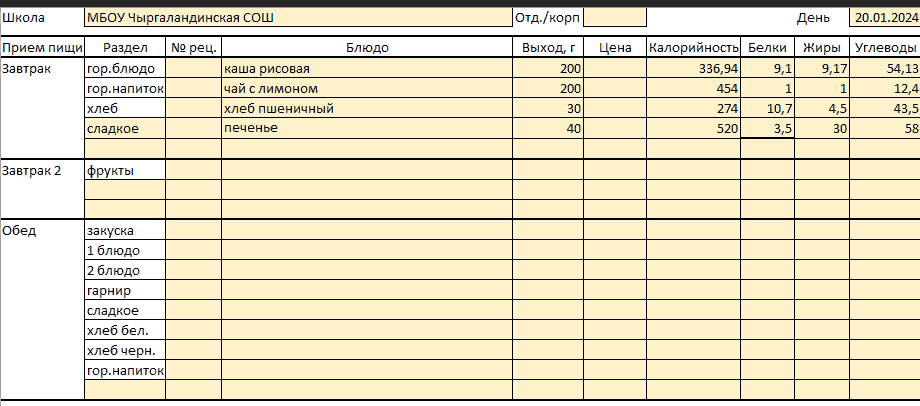Click the Углеводы value 54,13
Screen dimensions: 920x406
[884, 69]
